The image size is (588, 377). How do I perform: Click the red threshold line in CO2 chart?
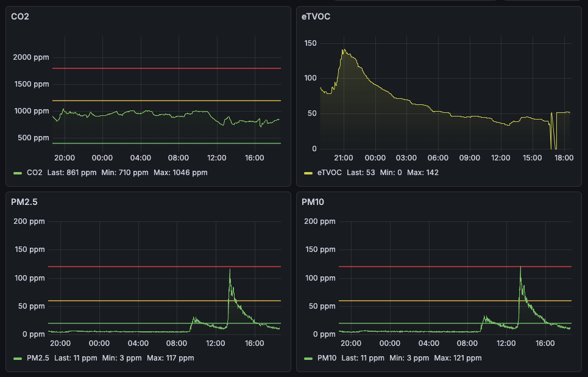166,68
